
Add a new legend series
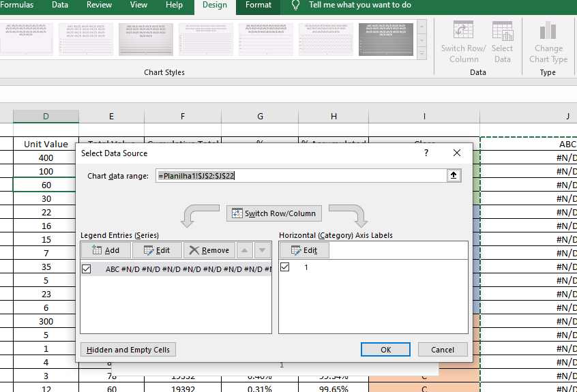[106, 250]
